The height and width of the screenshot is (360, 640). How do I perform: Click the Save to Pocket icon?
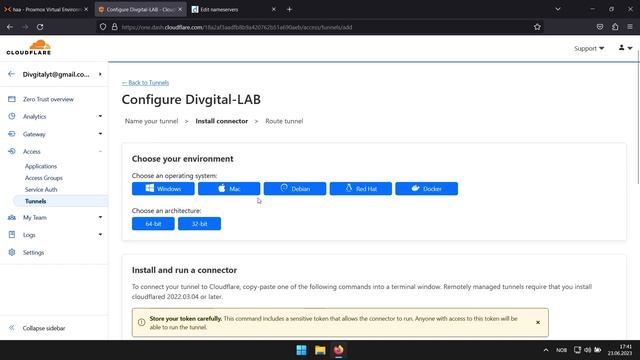[600, 27]
